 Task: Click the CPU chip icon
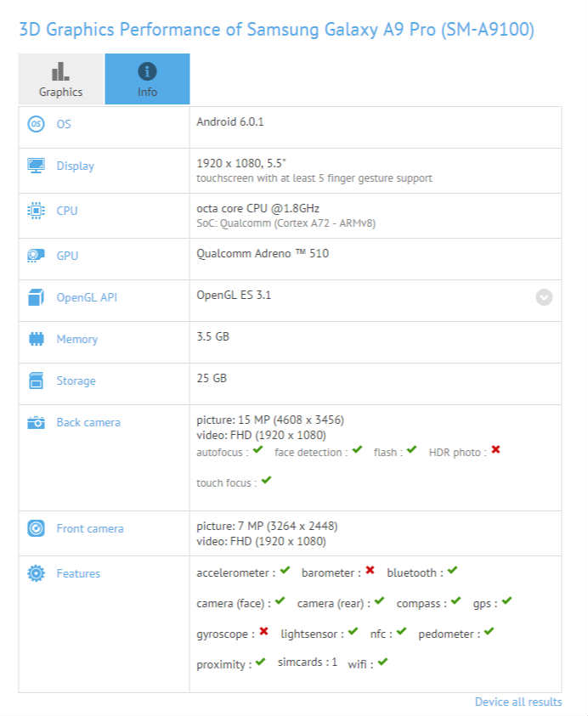point(36,211)
